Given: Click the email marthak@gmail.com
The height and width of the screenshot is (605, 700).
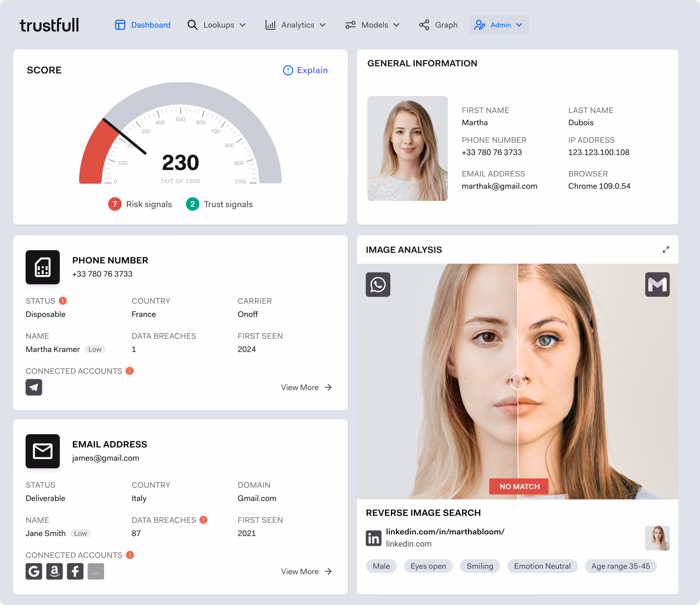Looking at the screenshot, I should tap(499, 186).
